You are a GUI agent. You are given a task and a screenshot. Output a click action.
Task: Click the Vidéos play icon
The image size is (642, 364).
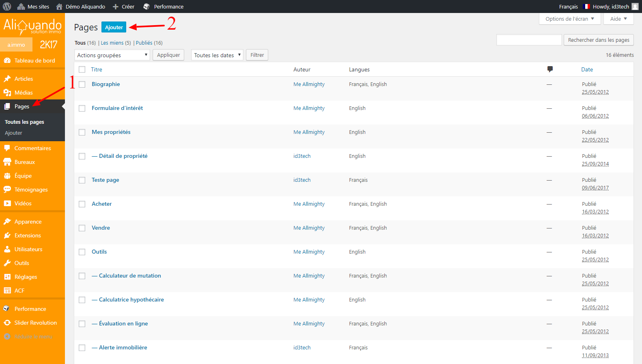click(7, 203)
